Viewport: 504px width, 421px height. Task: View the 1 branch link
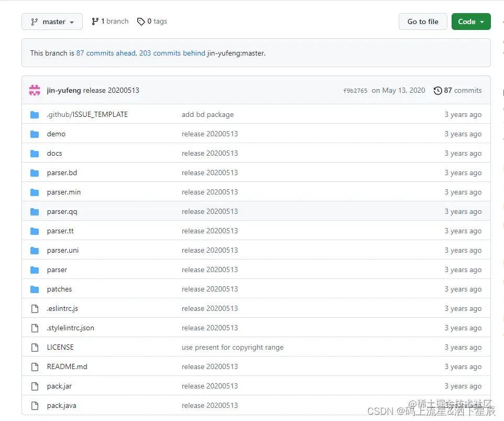click(x=110, y=21)
